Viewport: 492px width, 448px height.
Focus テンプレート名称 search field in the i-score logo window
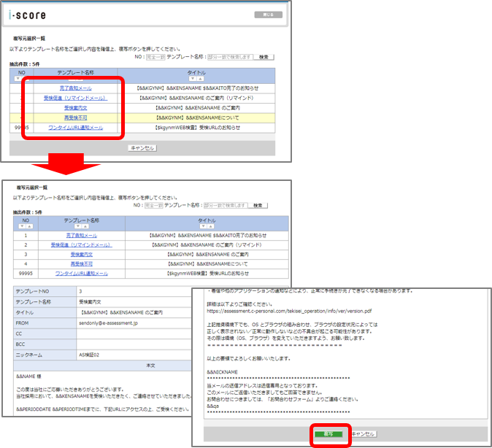click(x=231, y=57)
